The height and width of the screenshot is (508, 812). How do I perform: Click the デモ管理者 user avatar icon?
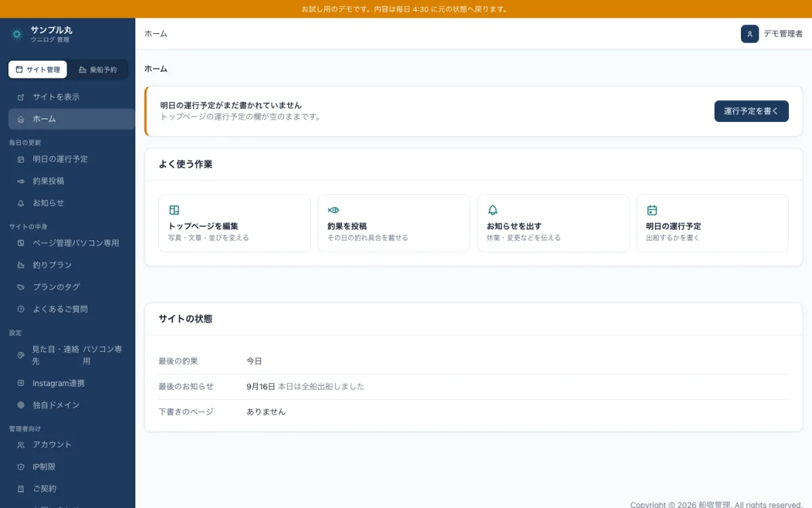coord(750,34)
